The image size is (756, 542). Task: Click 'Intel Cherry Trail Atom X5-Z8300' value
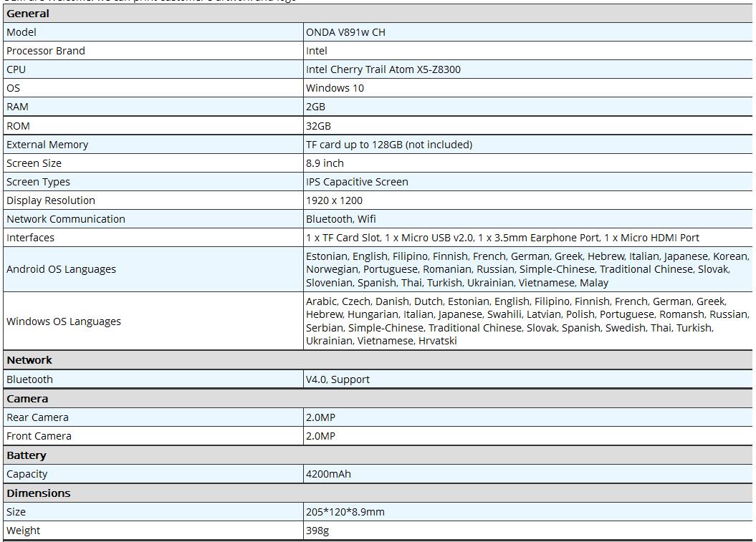coord(383,69)
